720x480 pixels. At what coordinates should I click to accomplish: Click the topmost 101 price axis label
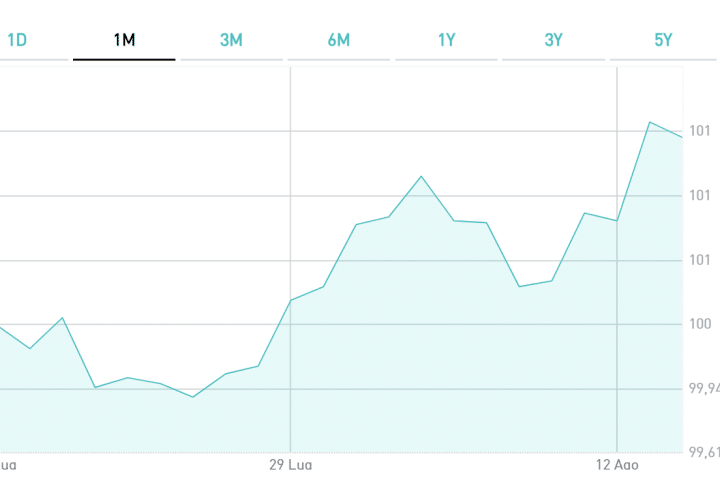[699, 131]
